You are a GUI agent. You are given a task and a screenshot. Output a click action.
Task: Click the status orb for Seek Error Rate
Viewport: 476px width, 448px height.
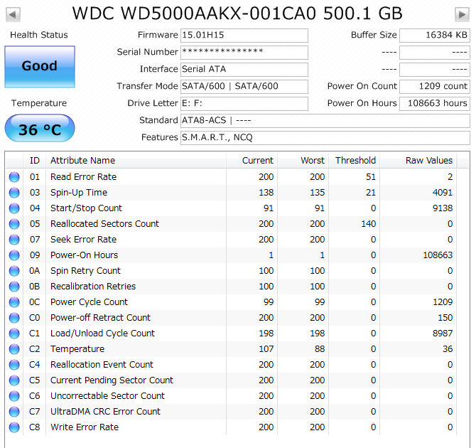pos(14,240)
